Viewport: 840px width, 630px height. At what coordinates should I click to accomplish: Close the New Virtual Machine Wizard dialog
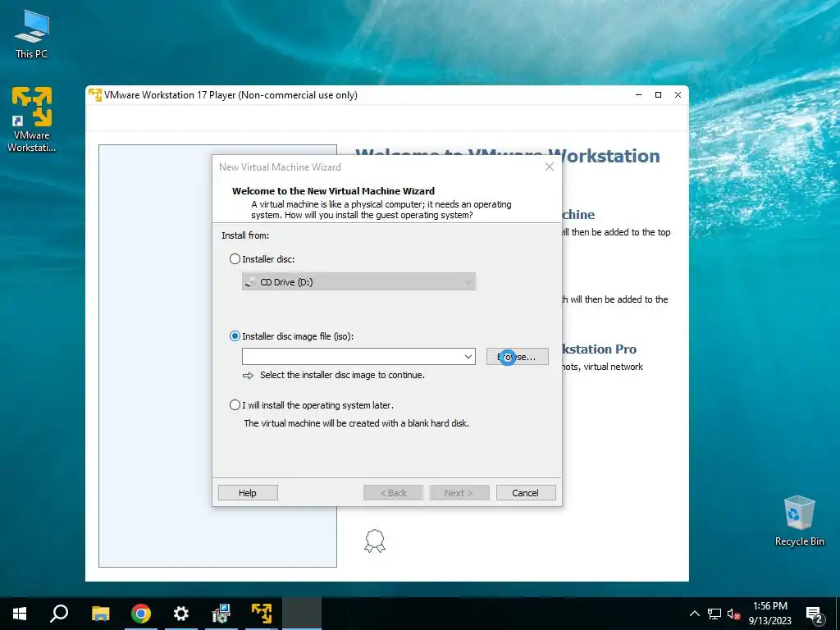pos(549,167)
